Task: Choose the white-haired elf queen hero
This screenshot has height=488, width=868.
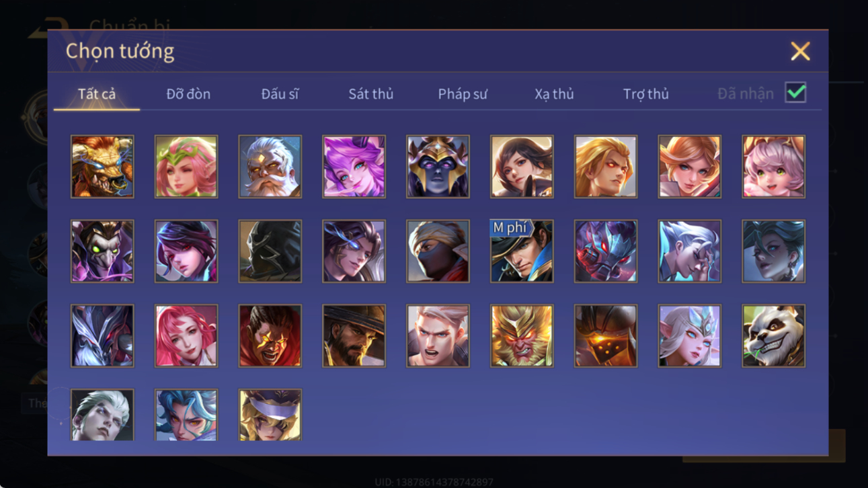Action: [689, 336]
